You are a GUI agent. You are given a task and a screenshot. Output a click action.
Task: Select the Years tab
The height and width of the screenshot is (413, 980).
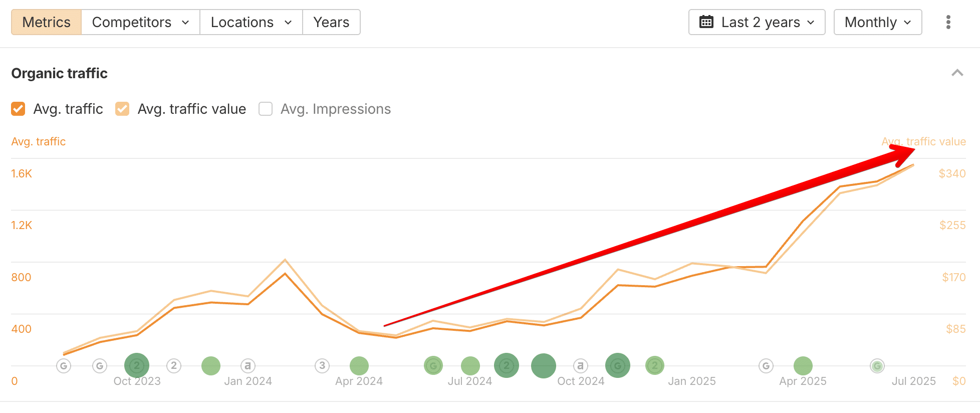click(331, 22)
